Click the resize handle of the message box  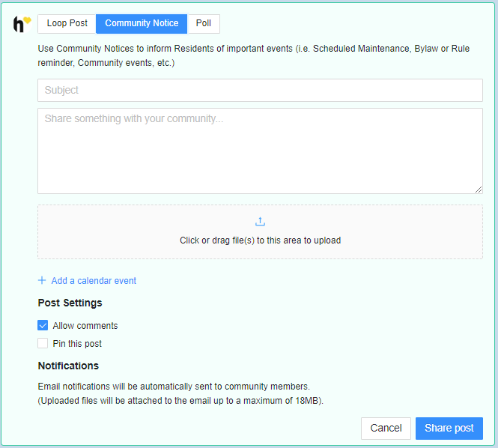479,190
